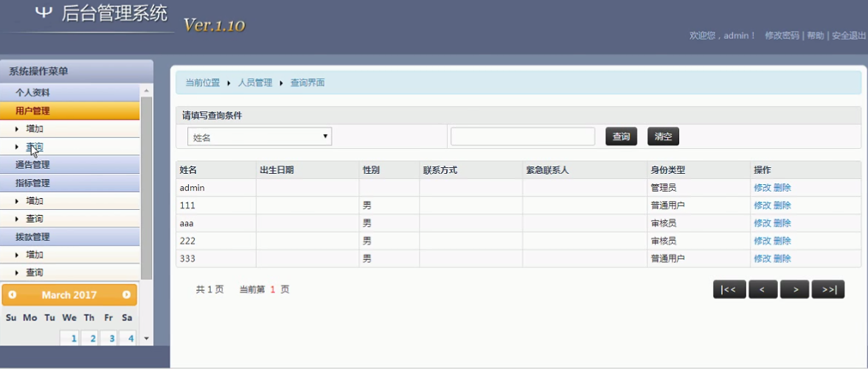868x369 pixels.
Task: Click the query keyword input field
Action: [x=523, y=137]
